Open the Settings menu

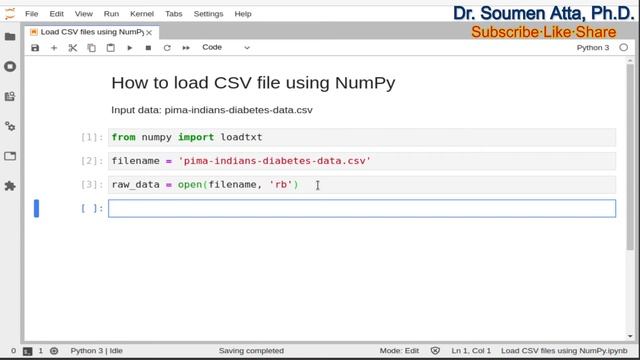click(x=208, y=14)
